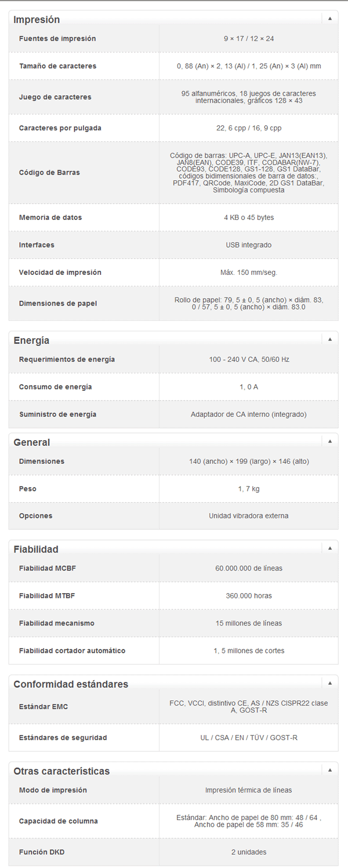Collapse the General section arrow
This screenshot has width=348, height=868.
[329, 441]
